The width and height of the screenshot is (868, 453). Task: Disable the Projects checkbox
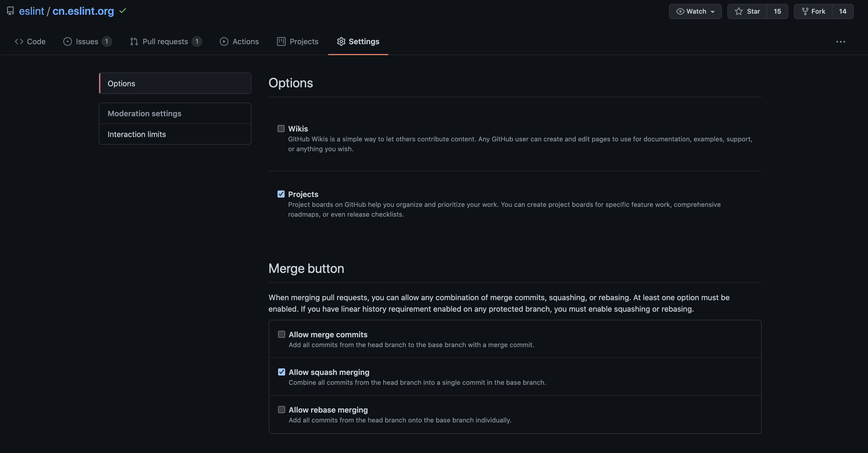[x=281, y=194]
